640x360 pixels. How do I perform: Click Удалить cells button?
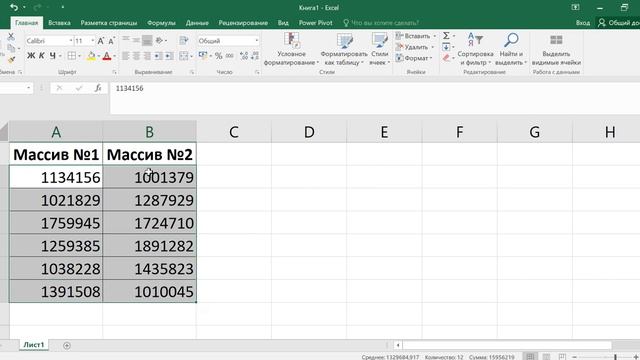pos(412,47)
